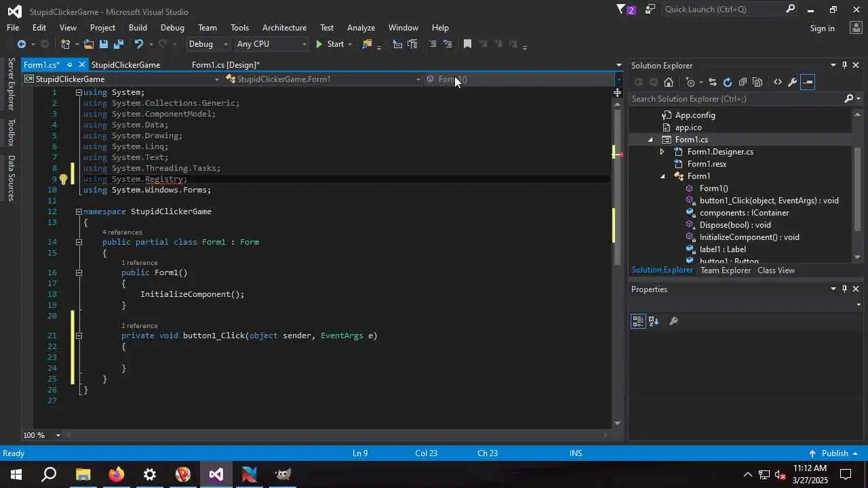This screenshot has height=488, width=868.
Task: Toggle Alphabetical sorting in the Properties panel
Action: [654, 321]
